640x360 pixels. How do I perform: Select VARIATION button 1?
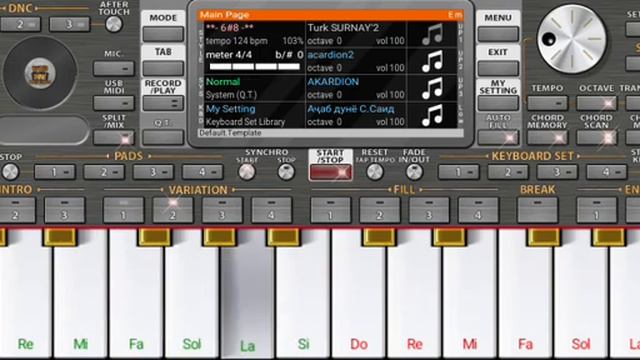point(124,210)
